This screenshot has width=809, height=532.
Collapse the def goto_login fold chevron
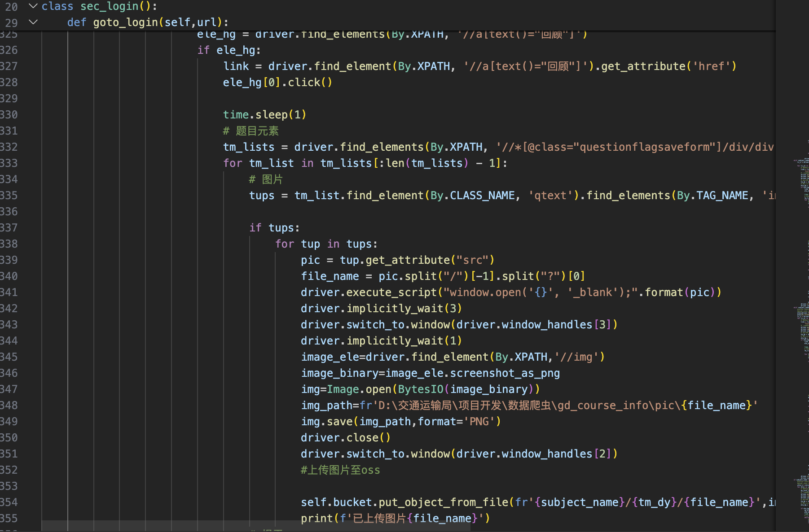[x=33, y=22]
